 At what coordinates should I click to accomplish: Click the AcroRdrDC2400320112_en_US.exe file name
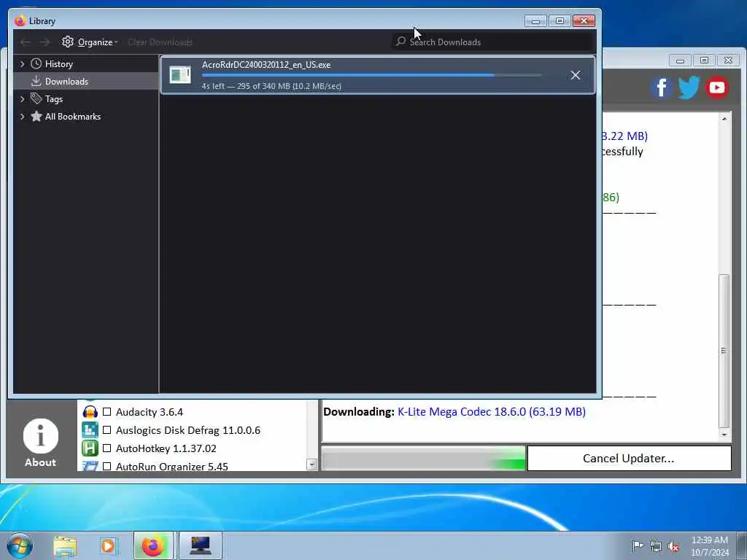click(266, 65)
